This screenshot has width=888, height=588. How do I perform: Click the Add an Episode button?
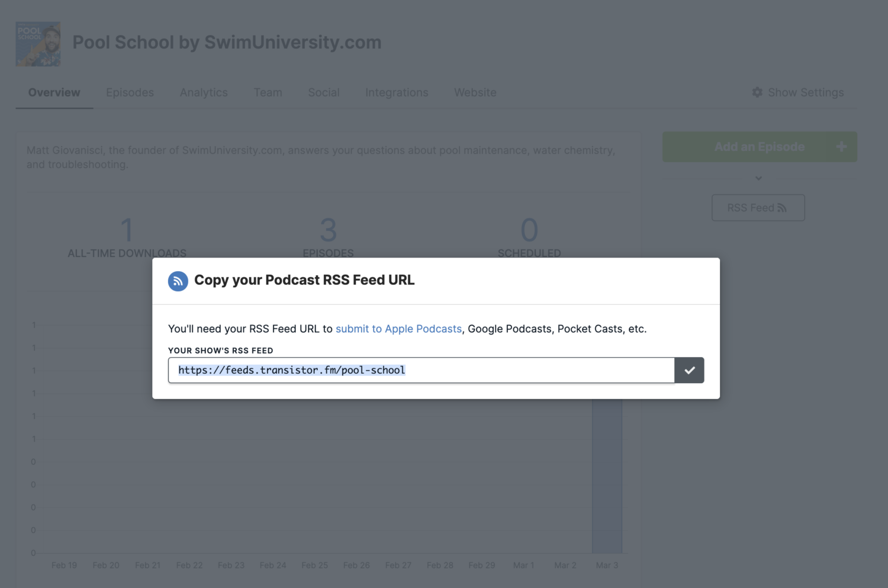click(x=760, y=147)
